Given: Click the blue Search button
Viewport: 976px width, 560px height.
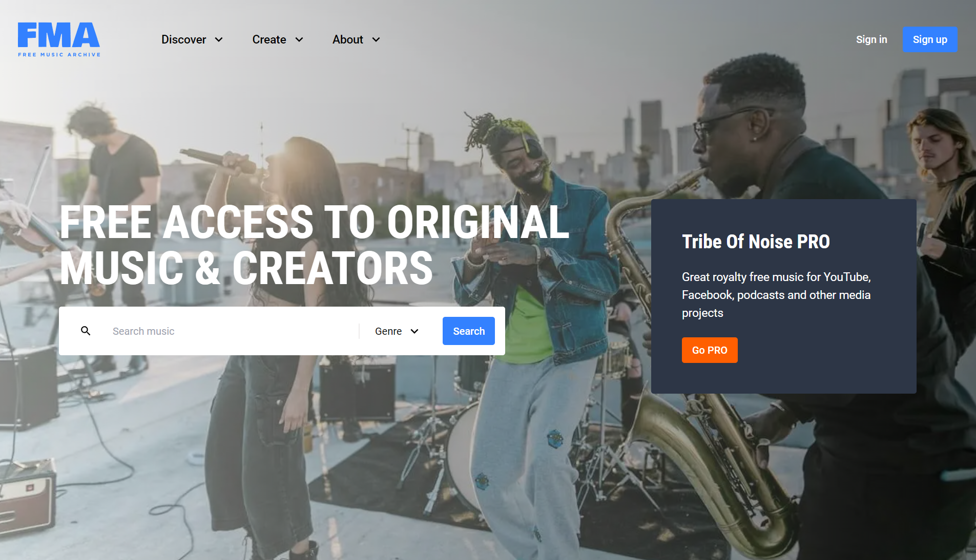Looking at the screenshot, I should pos(469,331).
